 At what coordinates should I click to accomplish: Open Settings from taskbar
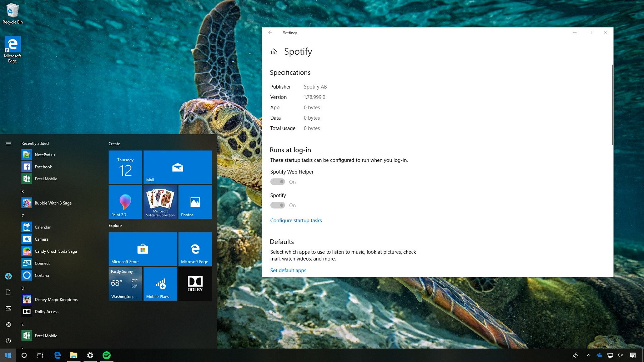[x=90, y=355]
